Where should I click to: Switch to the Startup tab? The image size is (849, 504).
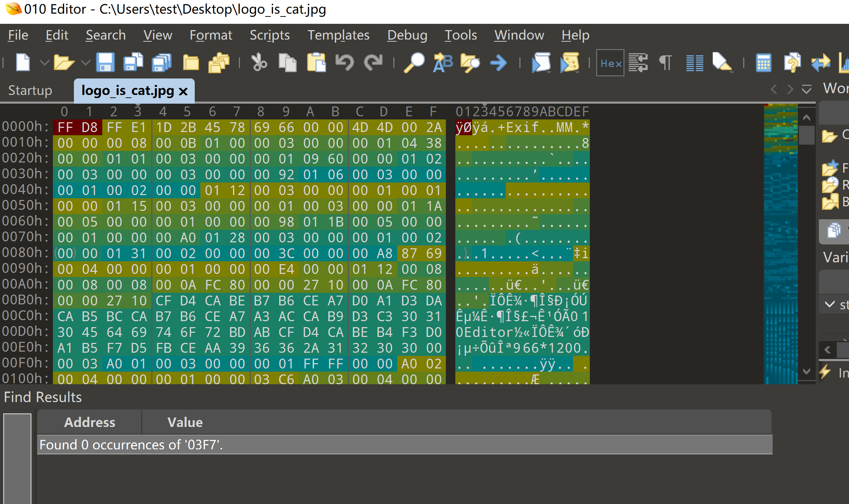pos(30,90)
